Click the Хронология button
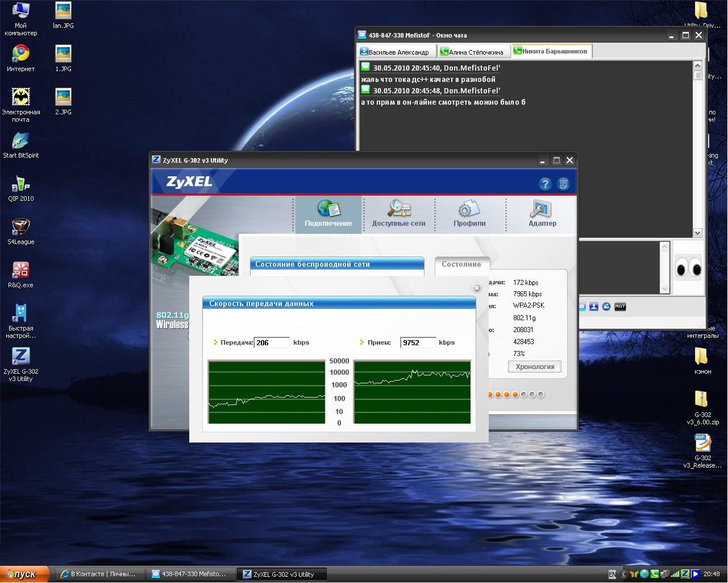This screenshot has height=583, width=728. tap(535, 367)
